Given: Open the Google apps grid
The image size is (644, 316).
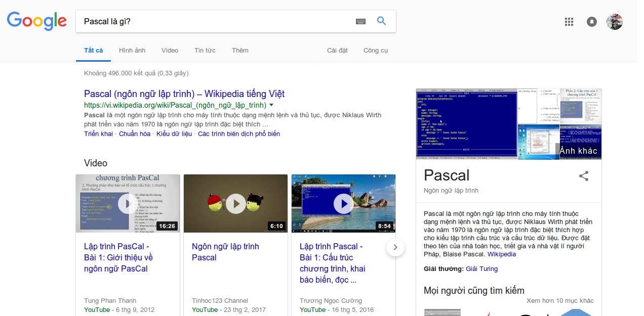Looking at the screenshot, I should tap(569, 21).
